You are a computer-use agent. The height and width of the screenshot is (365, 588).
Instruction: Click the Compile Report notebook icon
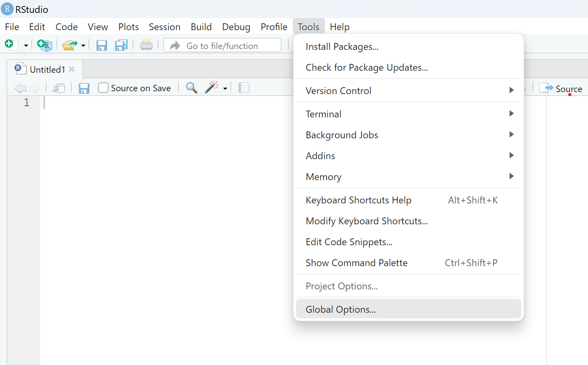point(244,88)
